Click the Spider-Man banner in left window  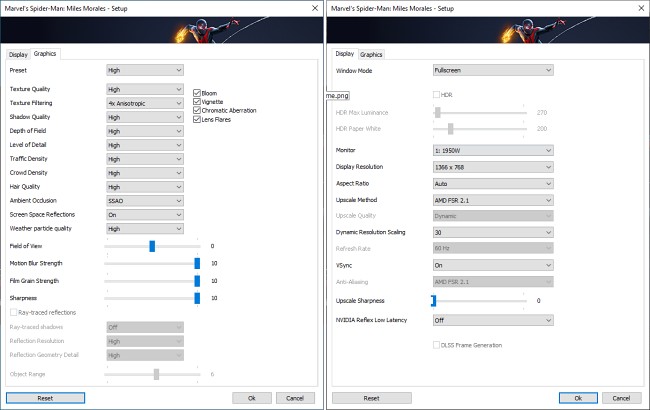tap(162, 30)
